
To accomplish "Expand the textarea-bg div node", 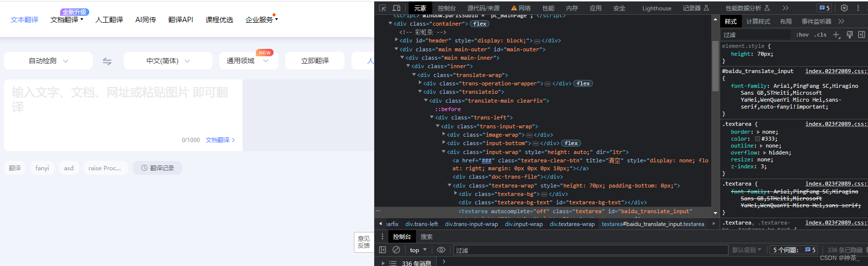I will click(455, 193).
